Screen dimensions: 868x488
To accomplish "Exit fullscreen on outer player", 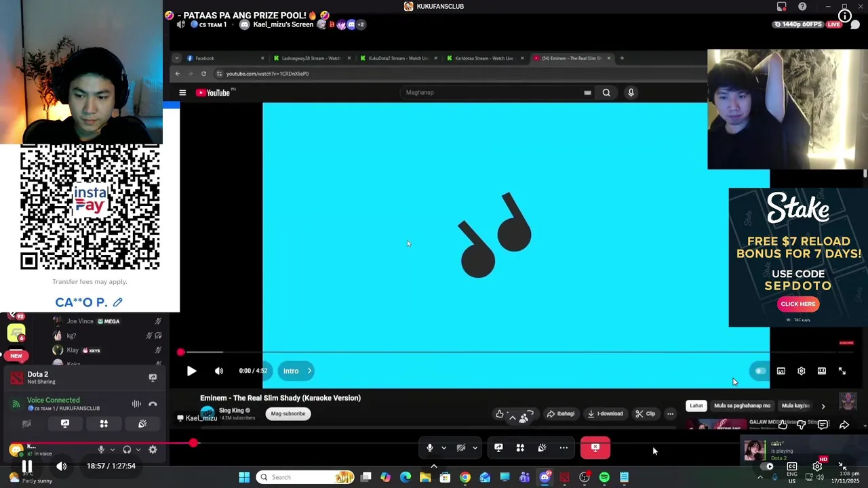I will click(x=842, y=466).
